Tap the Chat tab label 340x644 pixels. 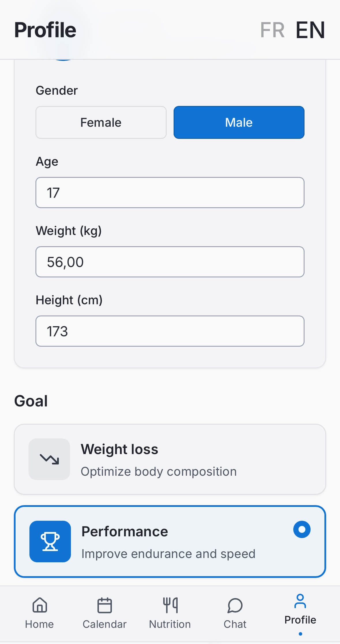click(x=235, y=624)
